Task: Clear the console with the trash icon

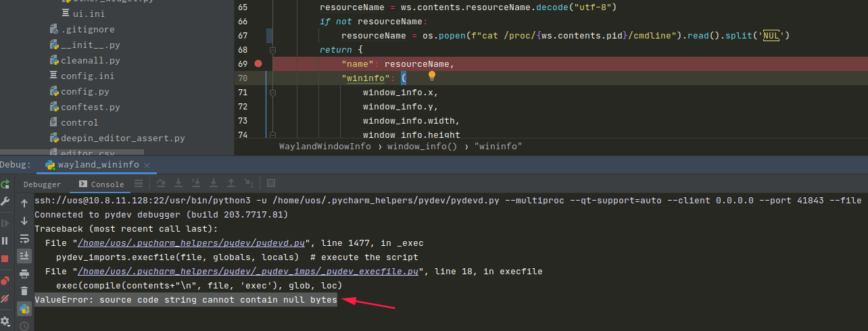Action: click(24, 291)
